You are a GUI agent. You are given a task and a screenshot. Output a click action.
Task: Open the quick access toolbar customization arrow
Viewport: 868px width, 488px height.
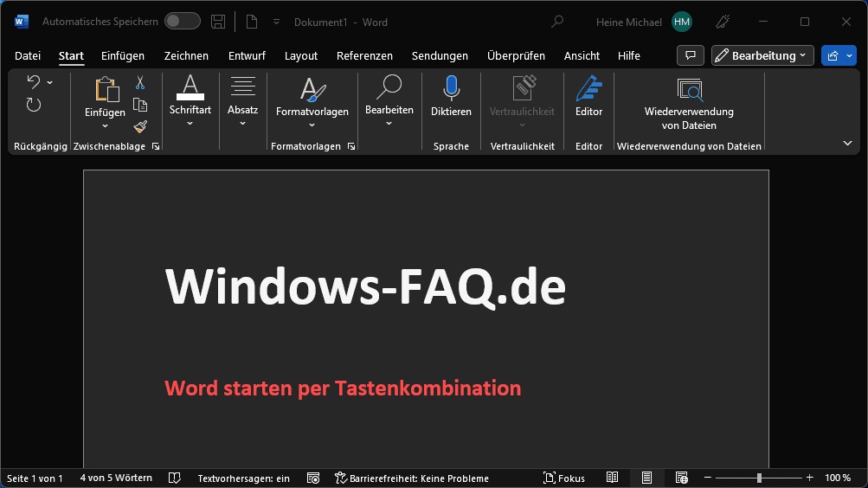[276, 22]
